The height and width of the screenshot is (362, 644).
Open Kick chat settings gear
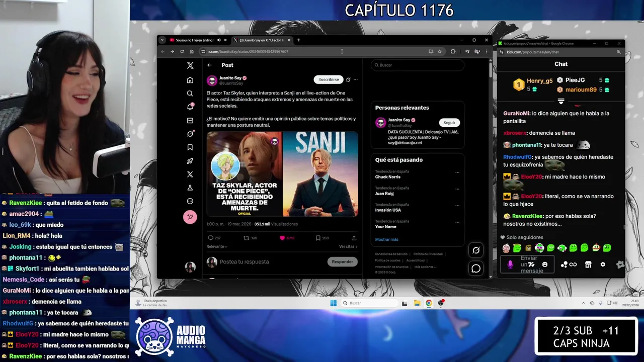click(603, 264)
